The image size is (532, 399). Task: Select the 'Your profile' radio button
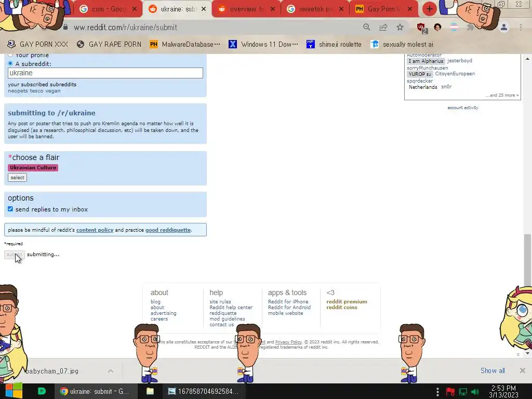pyautogui.click(x=10, y=55)
